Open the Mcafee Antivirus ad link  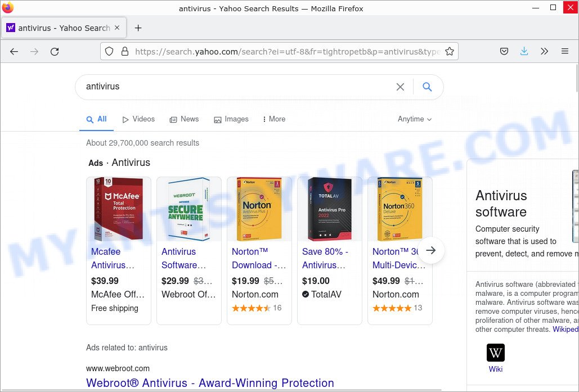pos(113,258)
